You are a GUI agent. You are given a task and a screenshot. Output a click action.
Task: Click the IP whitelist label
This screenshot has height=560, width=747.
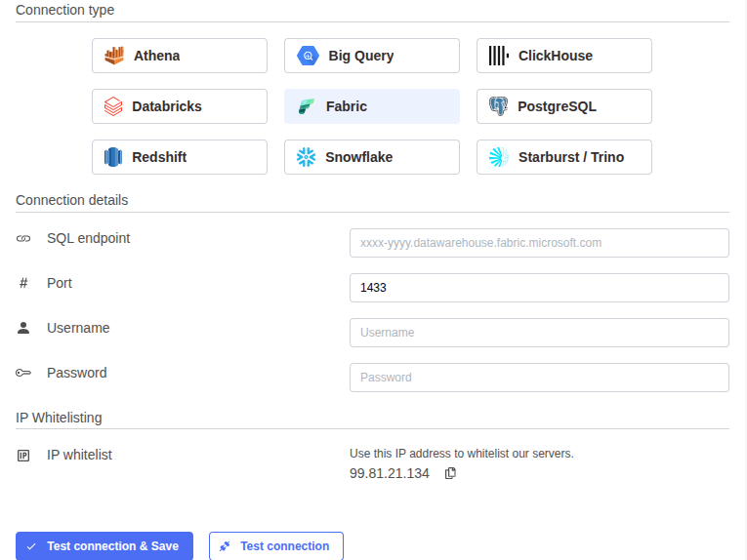pyautogui.click(x=79, y=455)
